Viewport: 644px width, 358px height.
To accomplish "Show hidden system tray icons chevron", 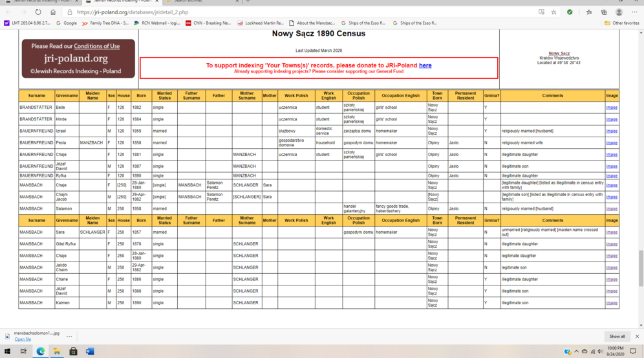I will click(x=576, y=352).
